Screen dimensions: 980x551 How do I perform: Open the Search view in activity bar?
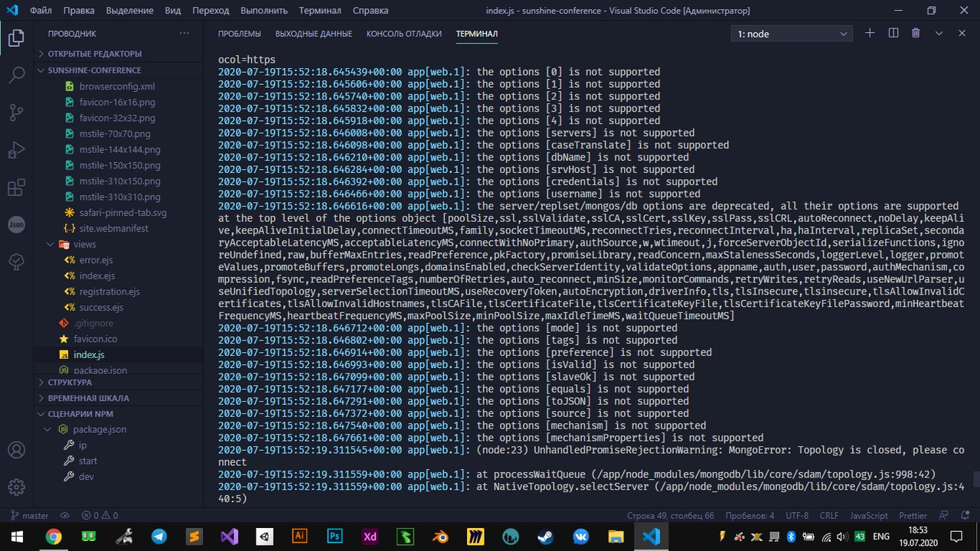16,75
